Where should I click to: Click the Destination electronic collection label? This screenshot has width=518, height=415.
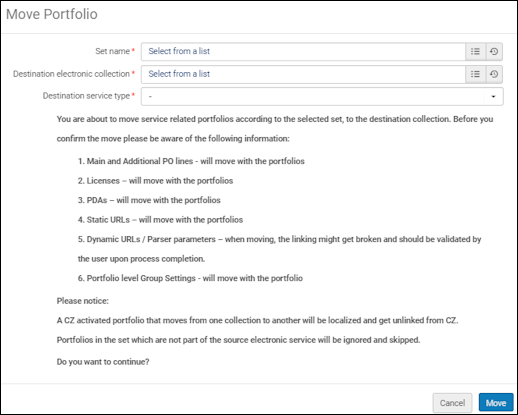[71, 74]
